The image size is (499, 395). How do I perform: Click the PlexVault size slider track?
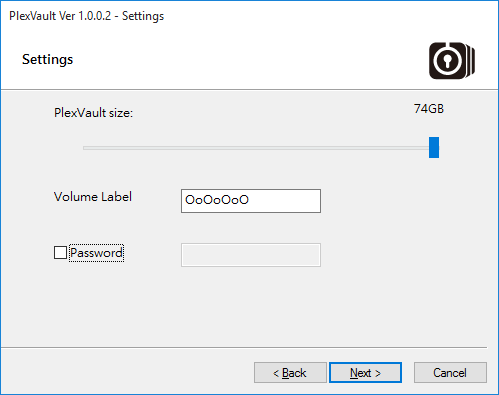[261, 148]
